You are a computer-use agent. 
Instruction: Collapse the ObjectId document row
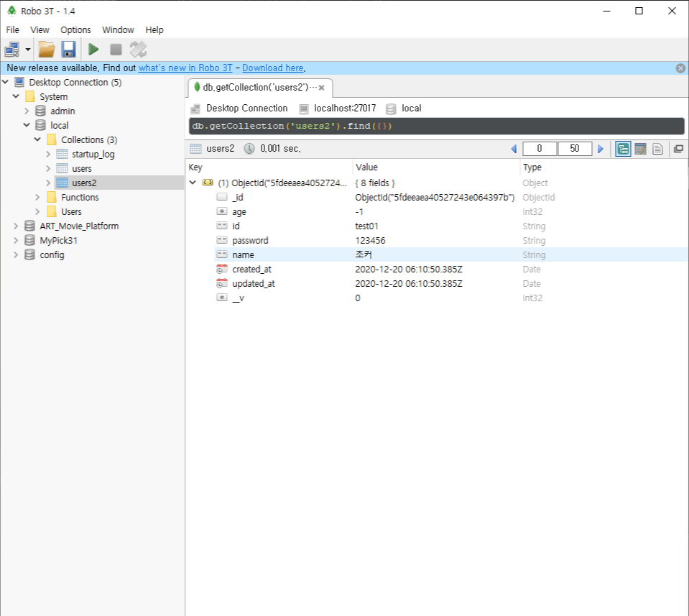193,183
